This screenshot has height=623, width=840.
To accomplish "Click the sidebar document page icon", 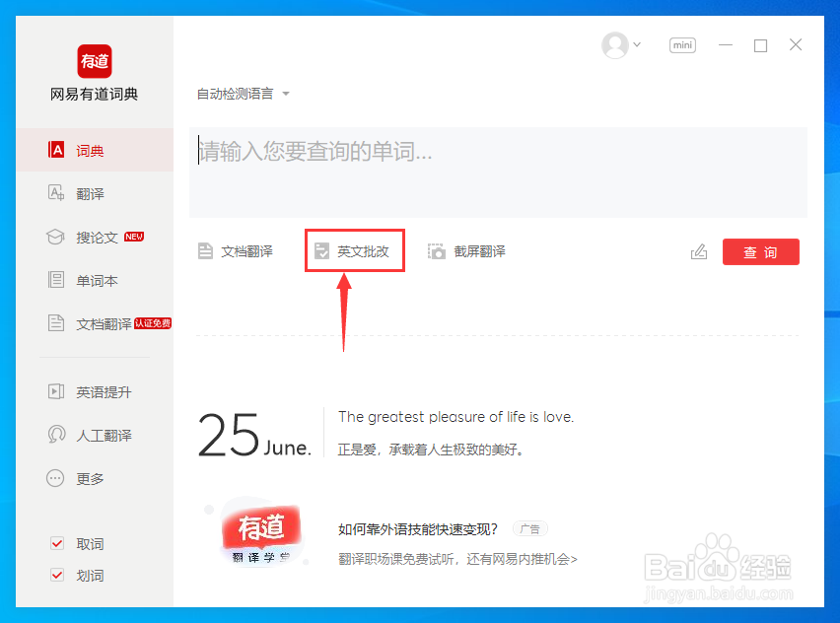I will click(x=56, y=323).
